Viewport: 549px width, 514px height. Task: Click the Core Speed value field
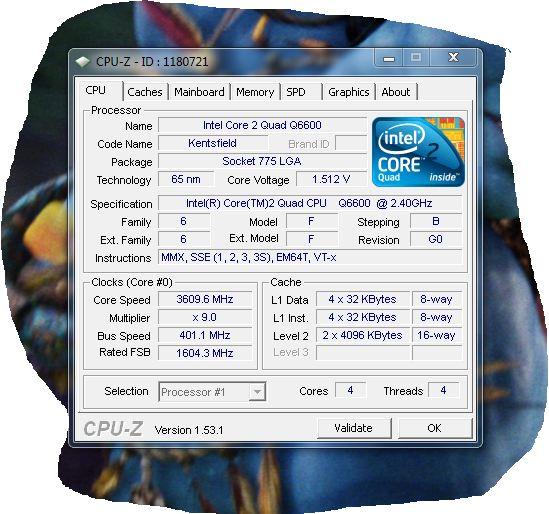(x=205, y=299)
